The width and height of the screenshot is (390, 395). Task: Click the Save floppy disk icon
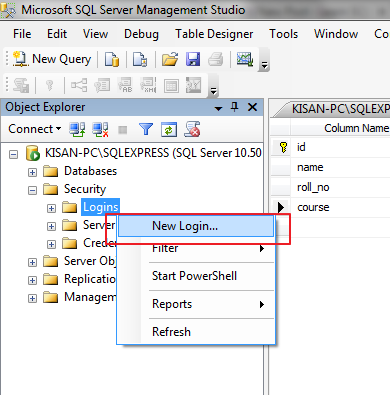click(193, 60)
